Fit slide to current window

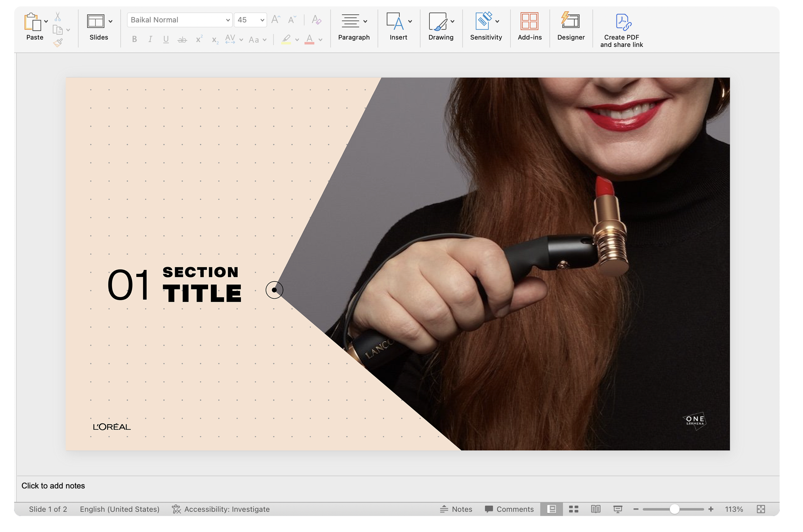pyautogui.click(x=761, y=509)
